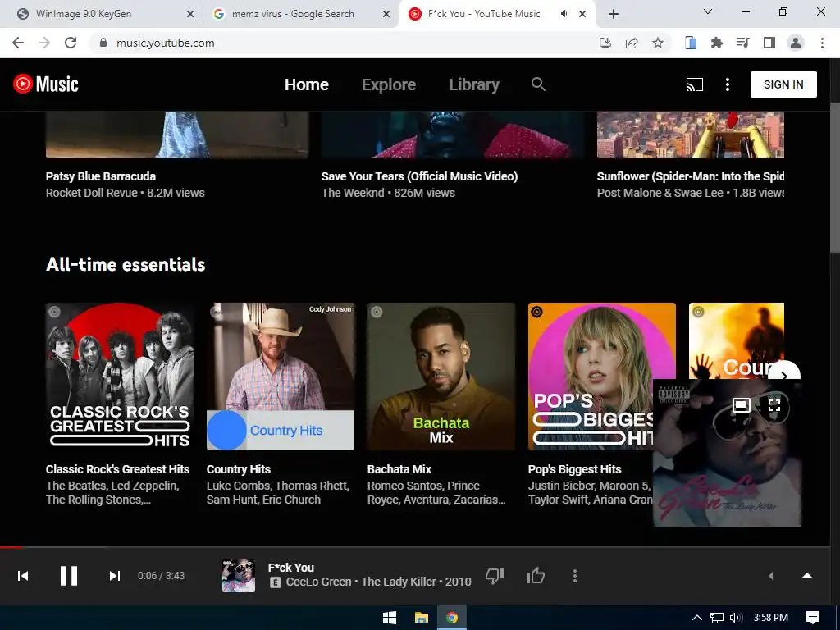Go to the Library section

point(474,84)
